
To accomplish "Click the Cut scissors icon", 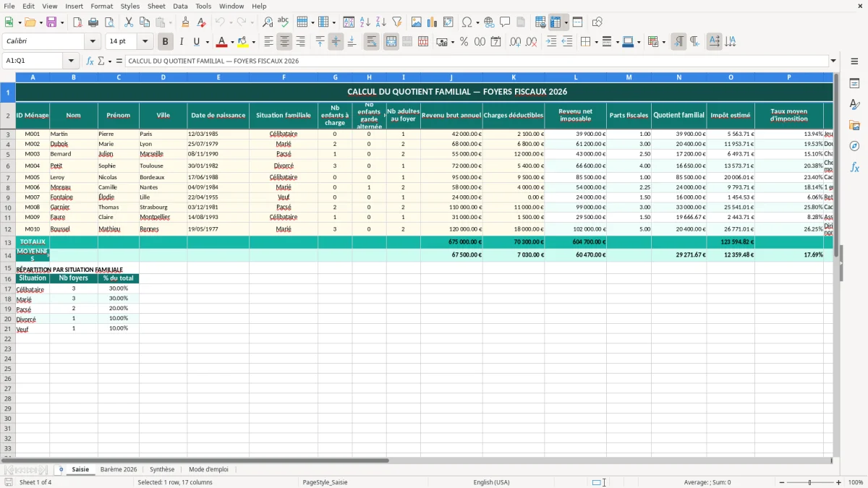I will [129, 22].
